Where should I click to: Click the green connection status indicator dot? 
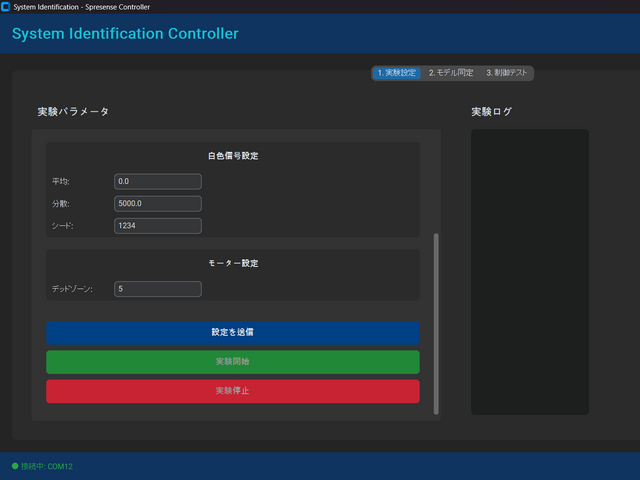[x=14, y=466]
